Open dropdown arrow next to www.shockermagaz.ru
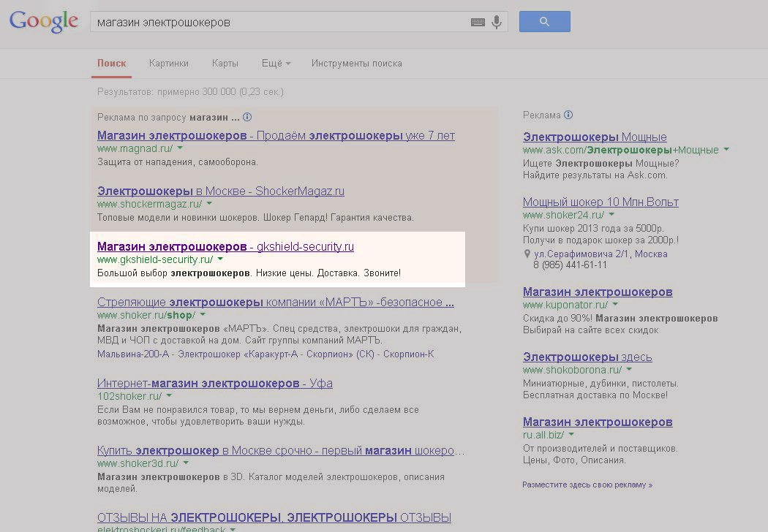Viewport: 768px width, 532px height. point(209,203)
